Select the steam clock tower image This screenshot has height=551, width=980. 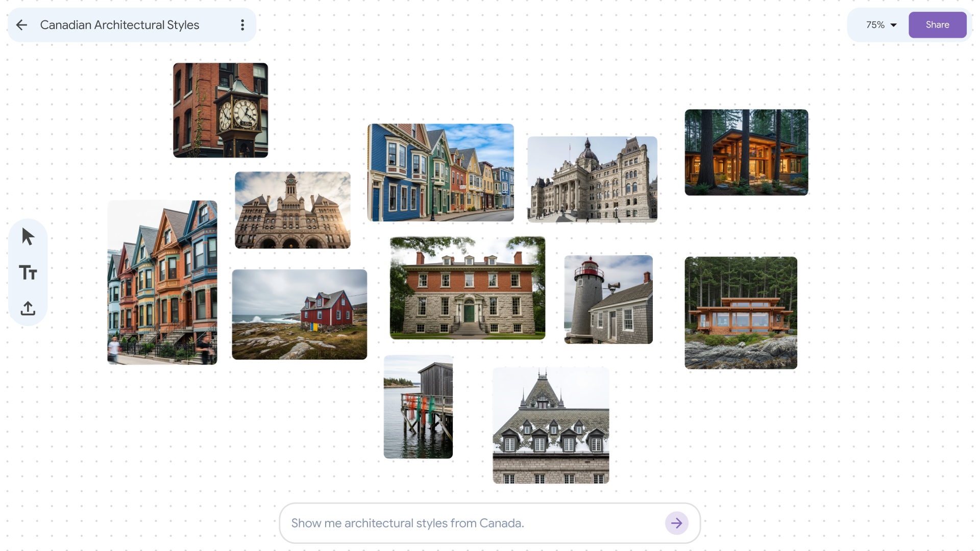(220, 110)
